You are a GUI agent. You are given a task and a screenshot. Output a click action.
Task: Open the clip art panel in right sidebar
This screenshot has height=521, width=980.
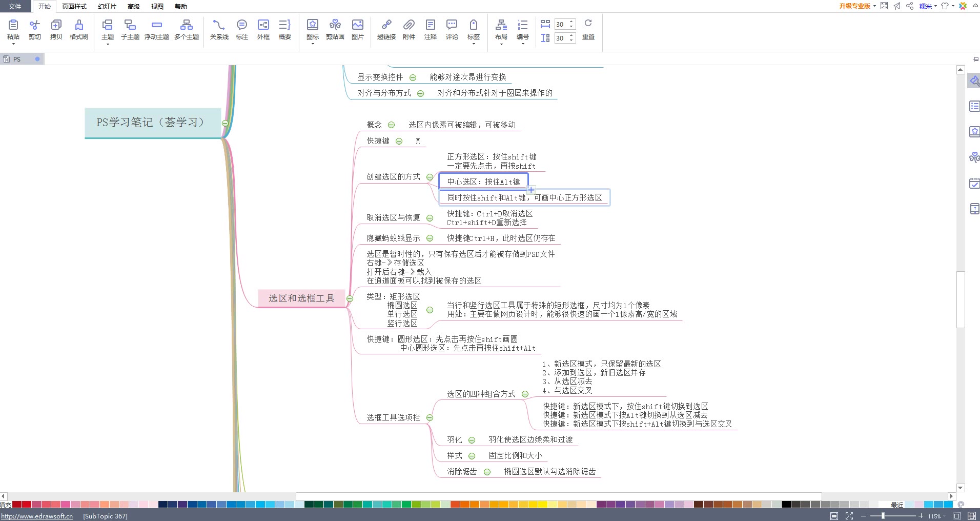coord(974,157)
